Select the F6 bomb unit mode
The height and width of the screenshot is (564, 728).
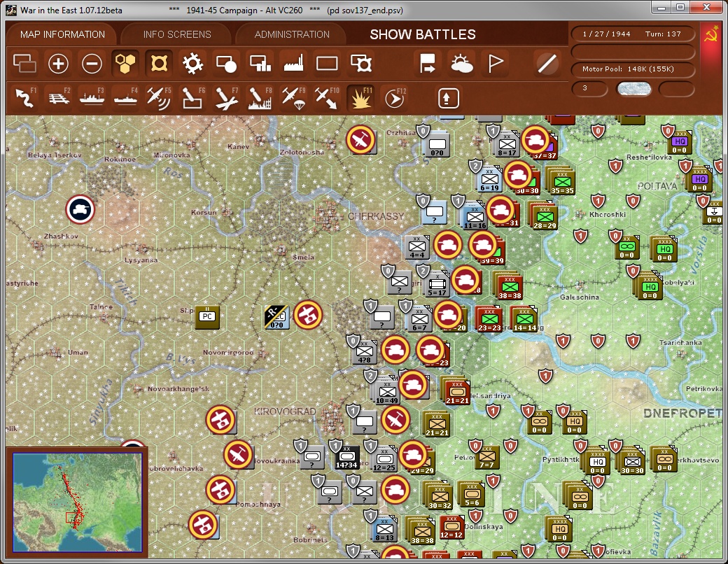(192, 98)
